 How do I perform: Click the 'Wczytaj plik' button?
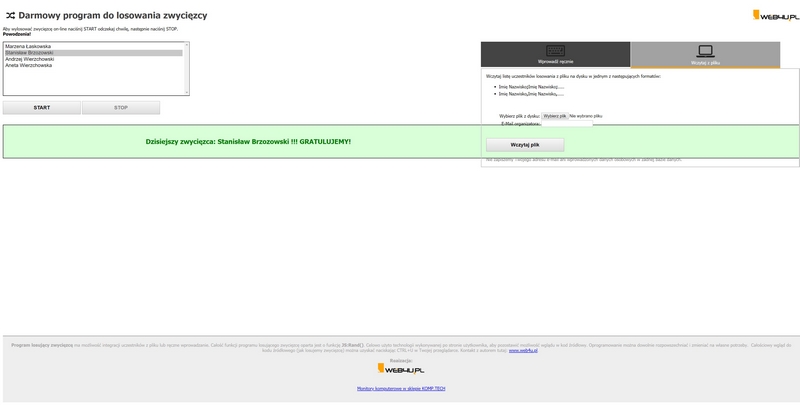point(525,145)
